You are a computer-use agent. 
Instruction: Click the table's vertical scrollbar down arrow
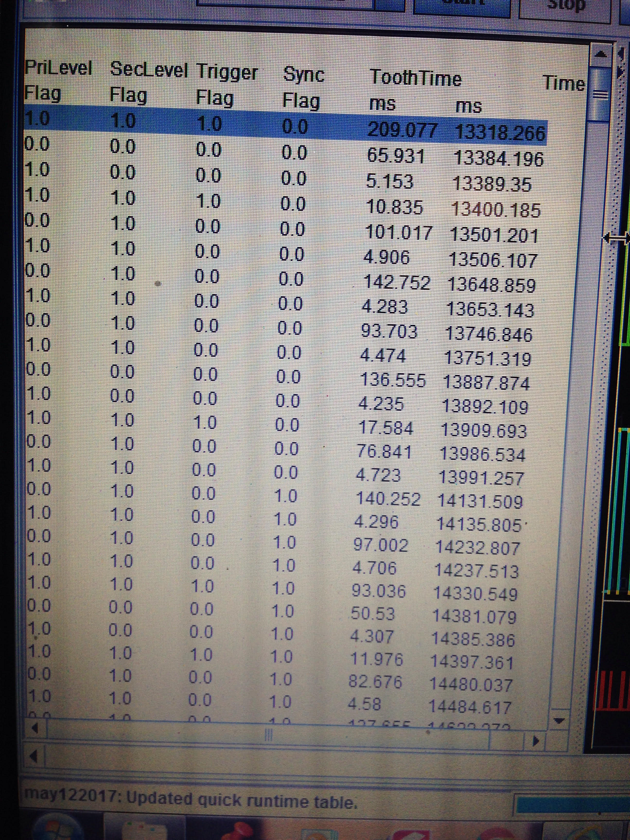pyautogui.click(x=559, y=720)
